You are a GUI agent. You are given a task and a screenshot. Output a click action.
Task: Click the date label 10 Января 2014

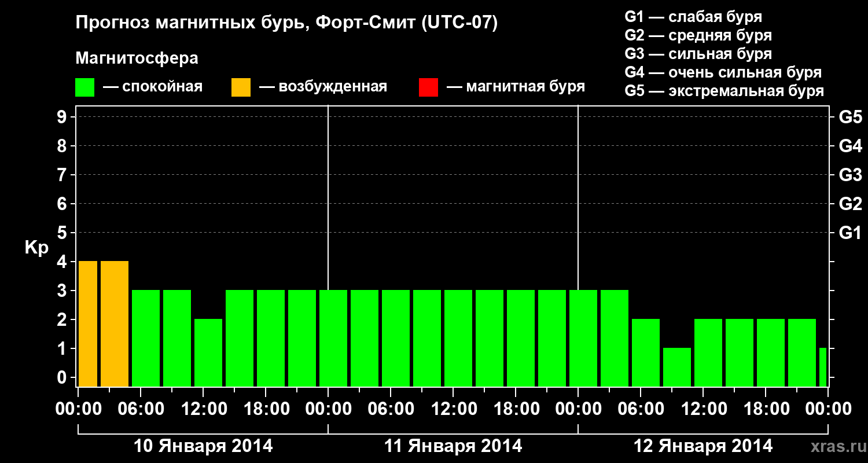coord(203,446)
